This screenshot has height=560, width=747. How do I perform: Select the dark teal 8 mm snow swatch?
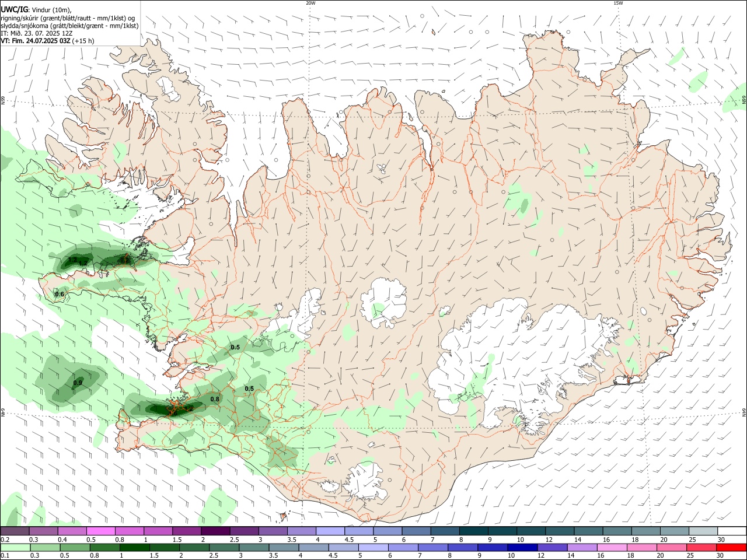473,531
